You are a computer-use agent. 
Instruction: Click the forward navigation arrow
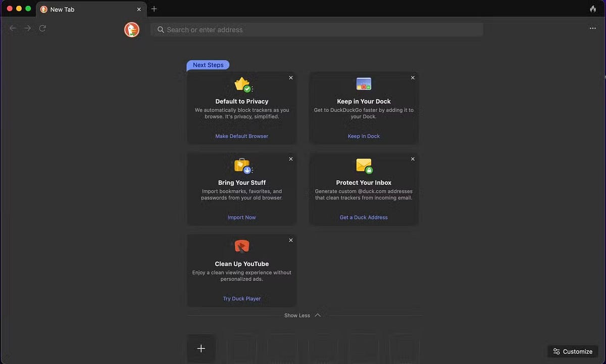pos(27,28)
